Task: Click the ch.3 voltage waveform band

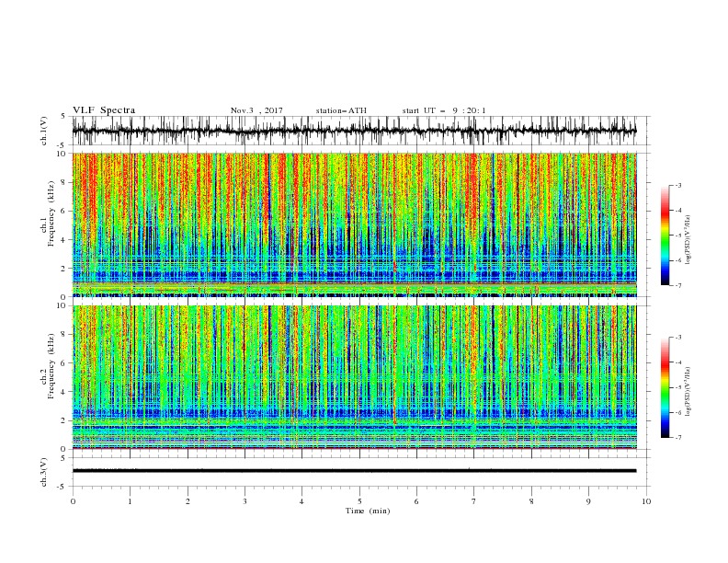Action: pyautogui.click(x=354, y=471)
